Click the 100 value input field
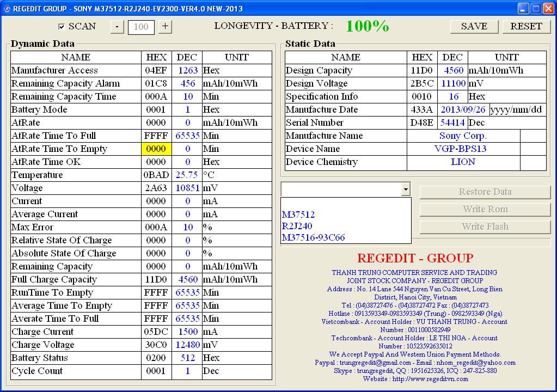This screenshot has height=392, width=557. (141, 27)
